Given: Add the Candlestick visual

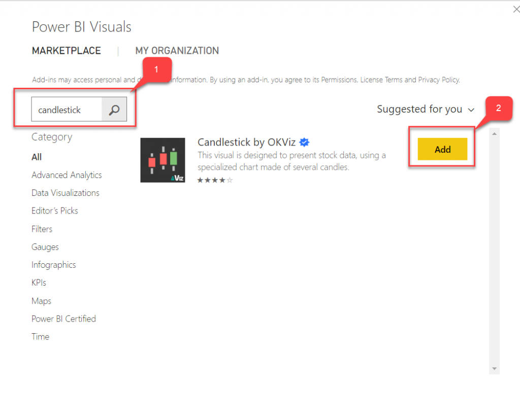Looking at the screenshot, I should [x=442, y=149].
